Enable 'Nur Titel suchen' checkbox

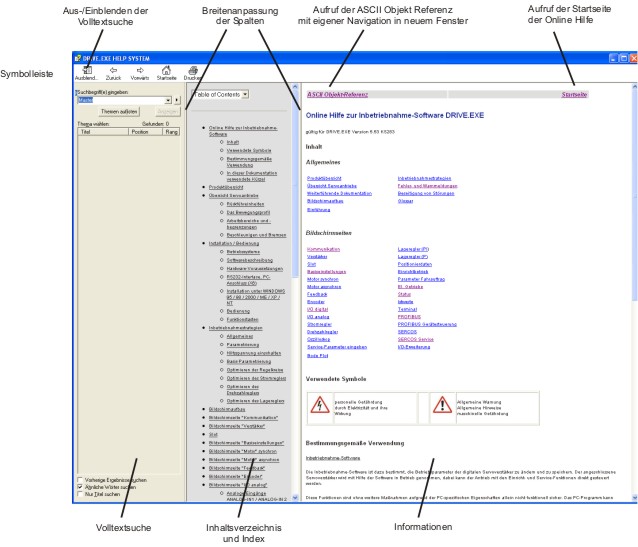[x=80, y=494]
